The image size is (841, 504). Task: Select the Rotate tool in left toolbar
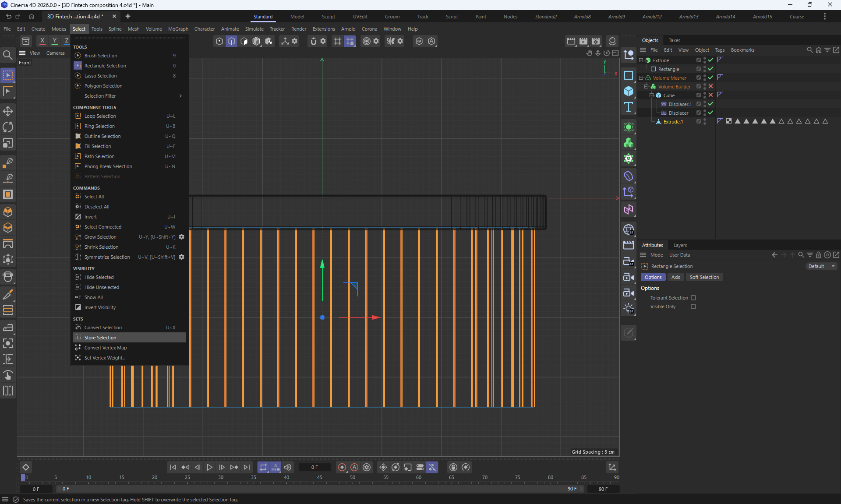point(8,127)
